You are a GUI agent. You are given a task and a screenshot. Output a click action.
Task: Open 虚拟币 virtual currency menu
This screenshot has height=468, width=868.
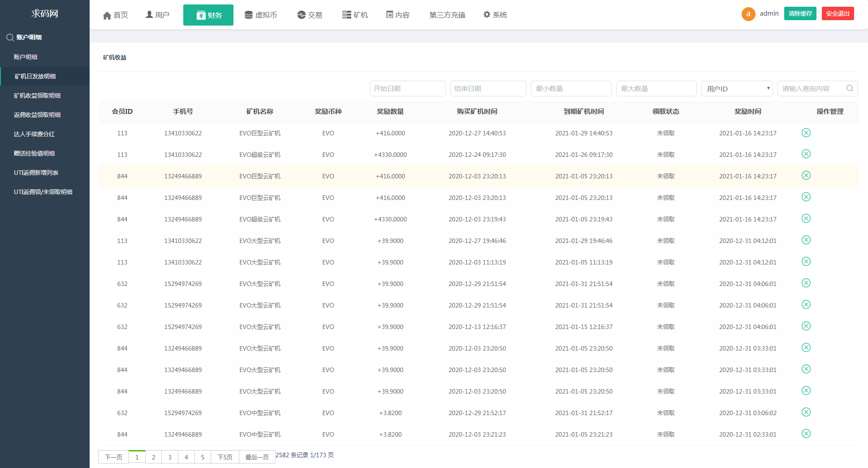pos(260,15)
